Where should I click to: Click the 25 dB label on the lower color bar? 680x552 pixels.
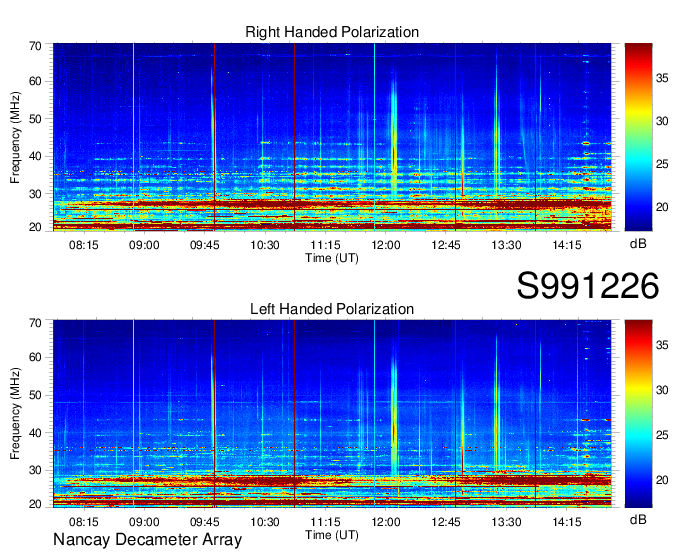[x=662, y=435]
